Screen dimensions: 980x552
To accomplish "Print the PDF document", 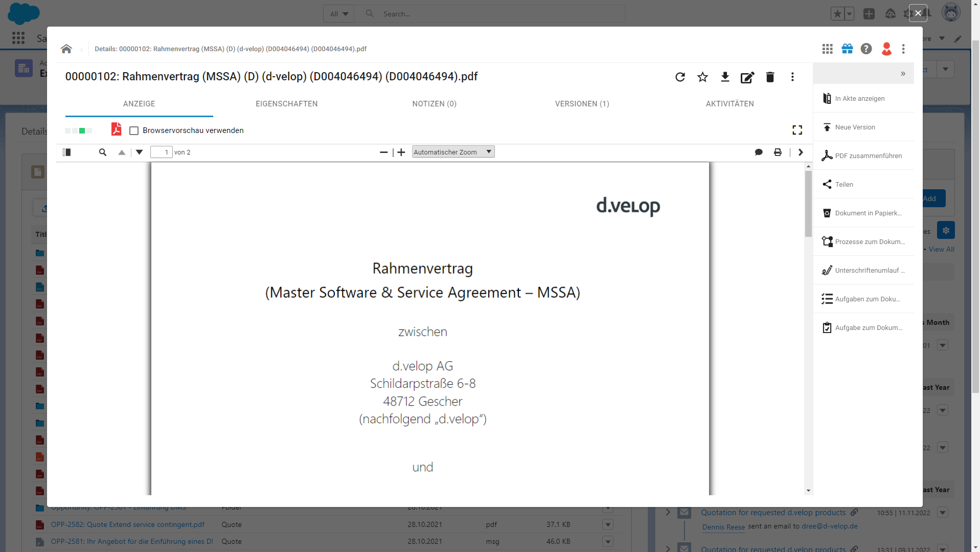I will [778, 152].
